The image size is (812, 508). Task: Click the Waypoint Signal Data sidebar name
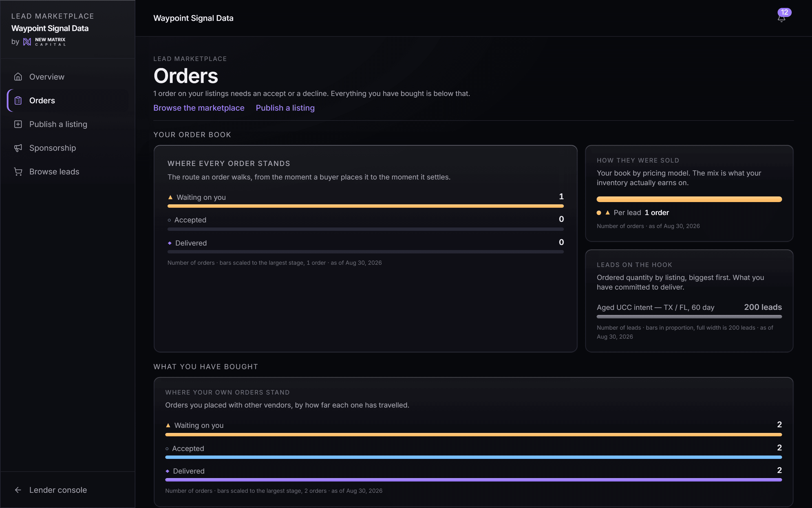tap(50, 28)
